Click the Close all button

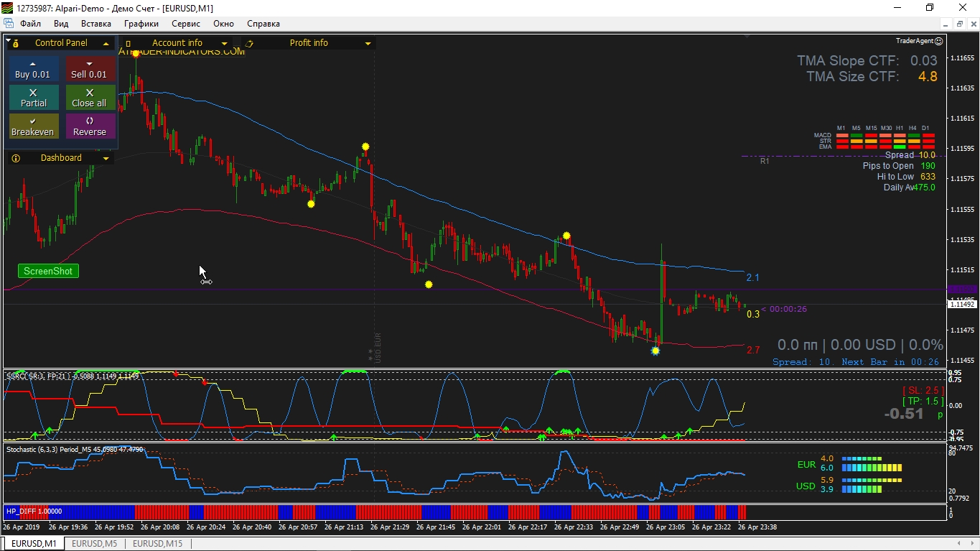90,98
